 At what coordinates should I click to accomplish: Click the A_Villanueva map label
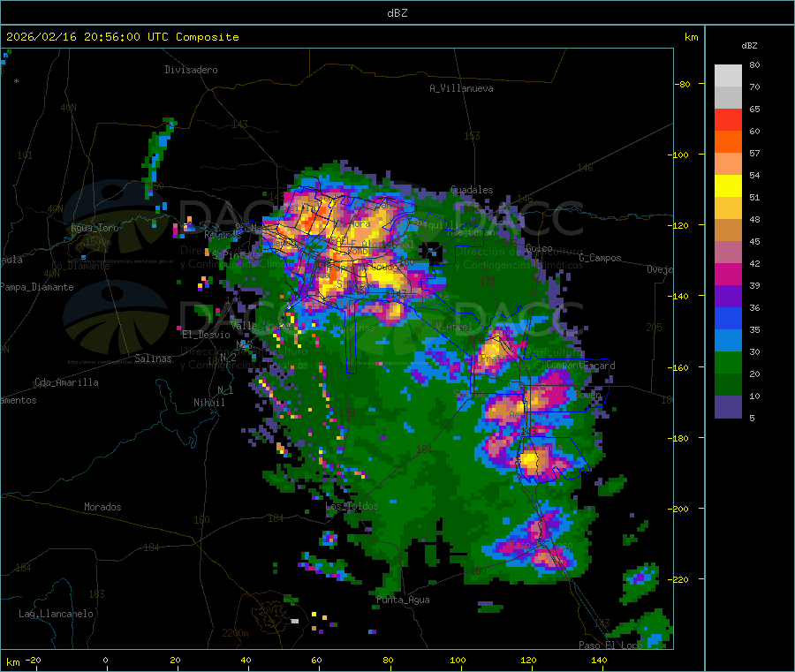(x=461, y=88)
